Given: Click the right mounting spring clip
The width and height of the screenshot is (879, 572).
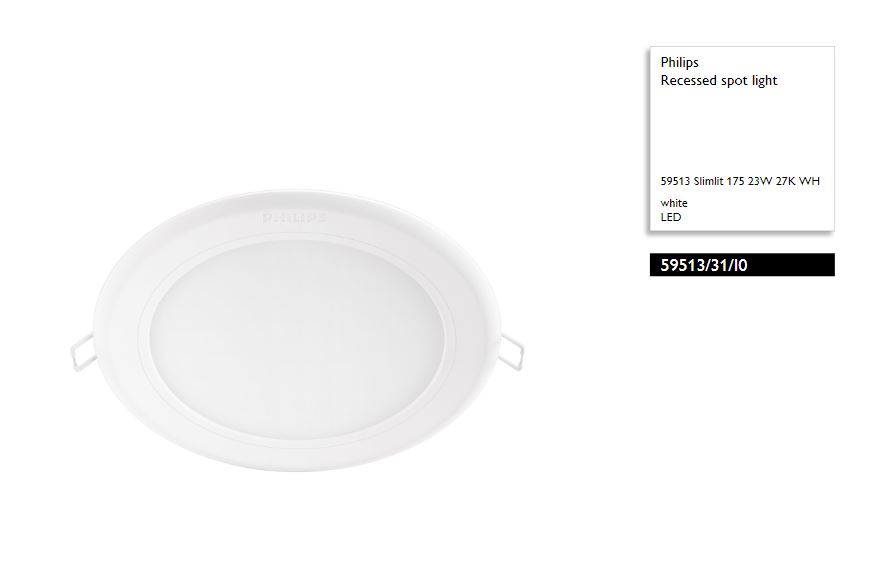Looking at the screenshot, I should [511, 352].
